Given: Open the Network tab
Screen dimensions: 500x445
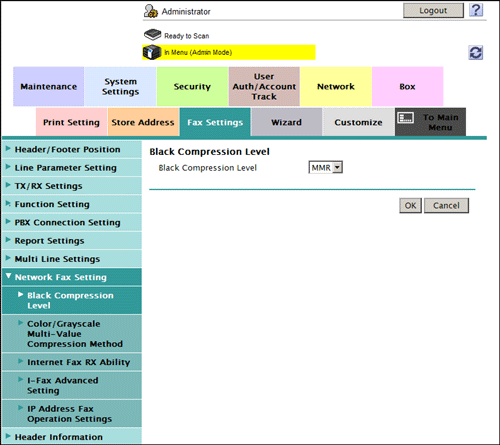Looking at the screenshot, I should pos(336,87).
